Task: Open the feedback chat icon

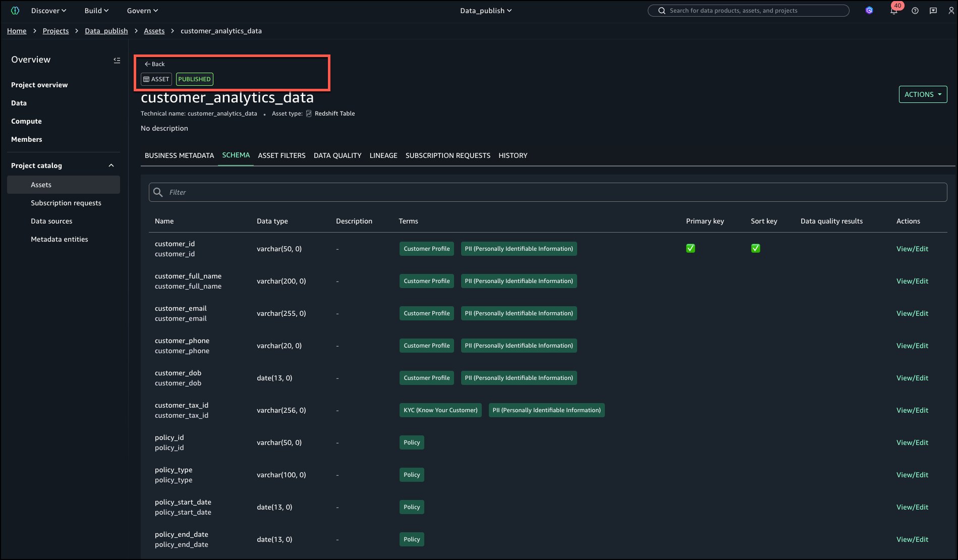Action: click(x=933, y=11)
